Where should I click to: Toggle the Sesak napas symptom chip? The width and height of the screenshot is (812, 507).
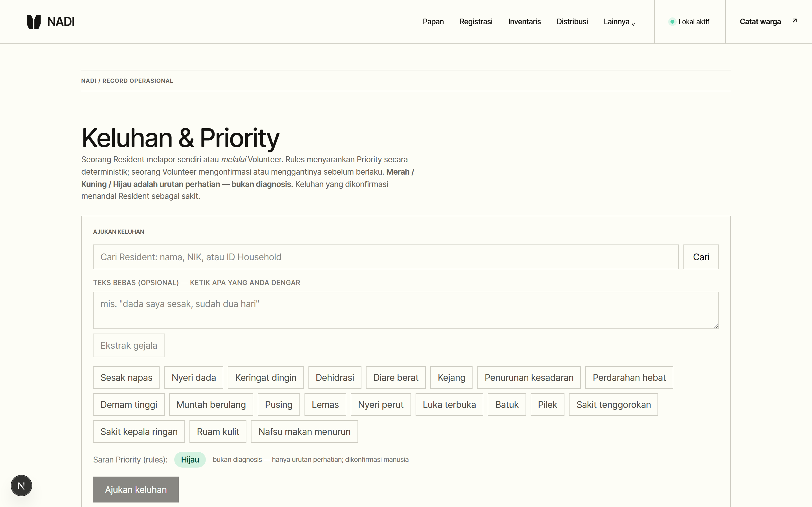[x=126, y=377]
